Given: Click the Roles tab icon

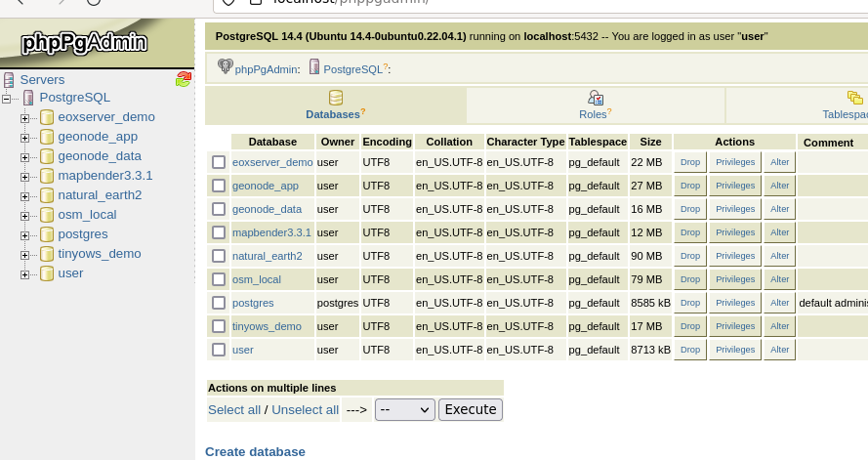Looking at the screenshot, I should (x=596, y=98).
